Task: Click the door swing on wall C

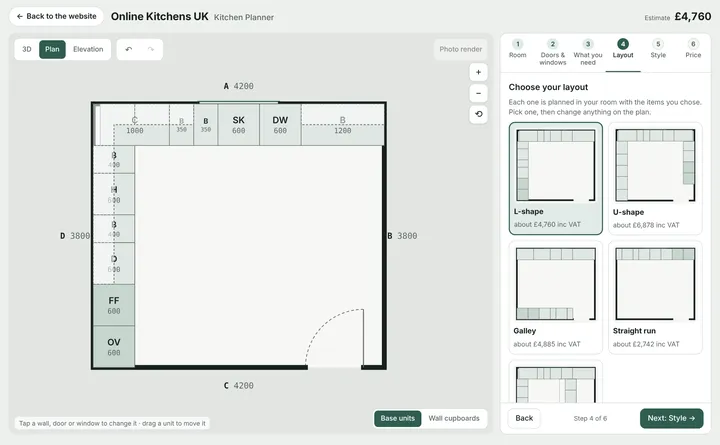Action: (x=335, y=338)
